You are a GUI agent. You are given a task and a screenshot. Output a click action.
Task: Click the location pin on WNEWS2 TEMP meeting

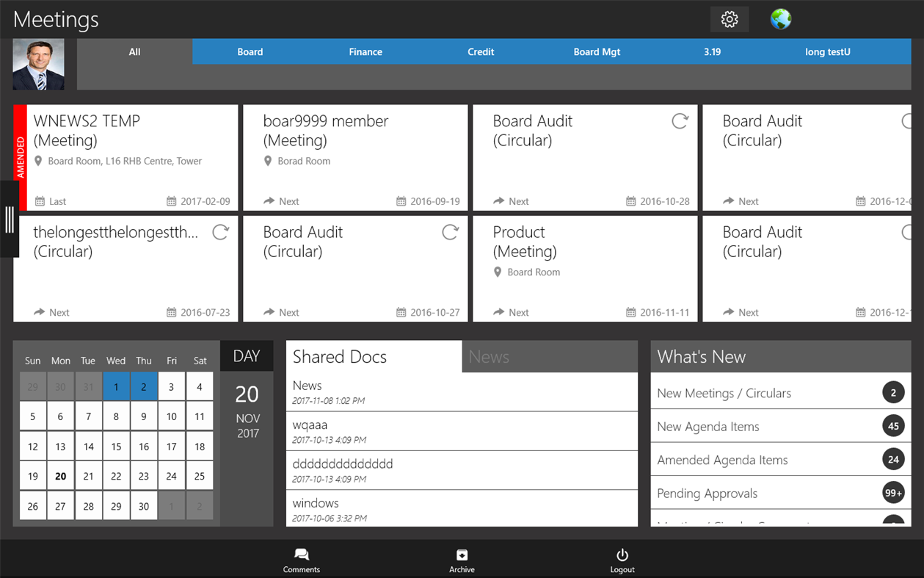pos(39,160)
